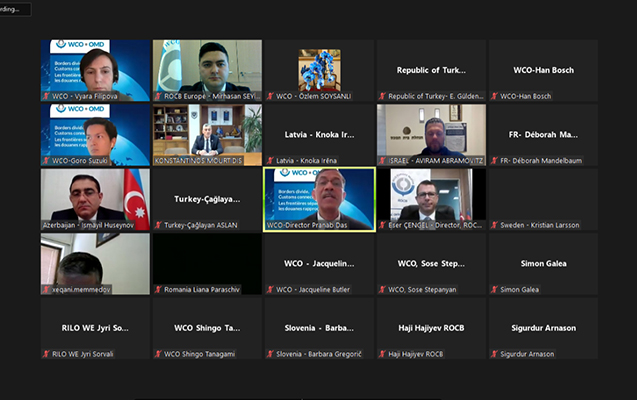Select WCO-Han Bosch participant tile
Screen dimensions: 637x400
(x=544, y=70)
